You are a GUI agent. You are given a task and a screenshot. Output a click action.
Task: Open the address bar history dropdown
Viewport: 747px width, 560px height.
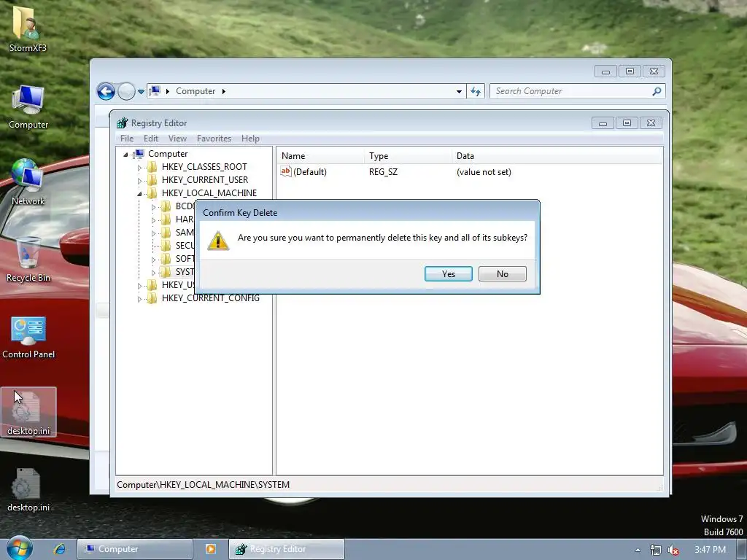[459, 91]
